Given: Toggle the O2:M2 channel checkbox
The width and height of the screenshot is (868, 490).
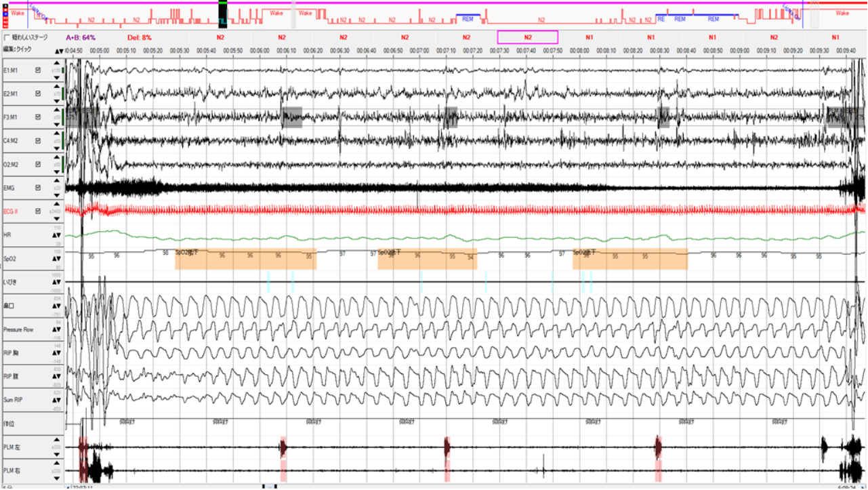Looking at the screenshot, I should pyautogui.click(x=38, y=164).
